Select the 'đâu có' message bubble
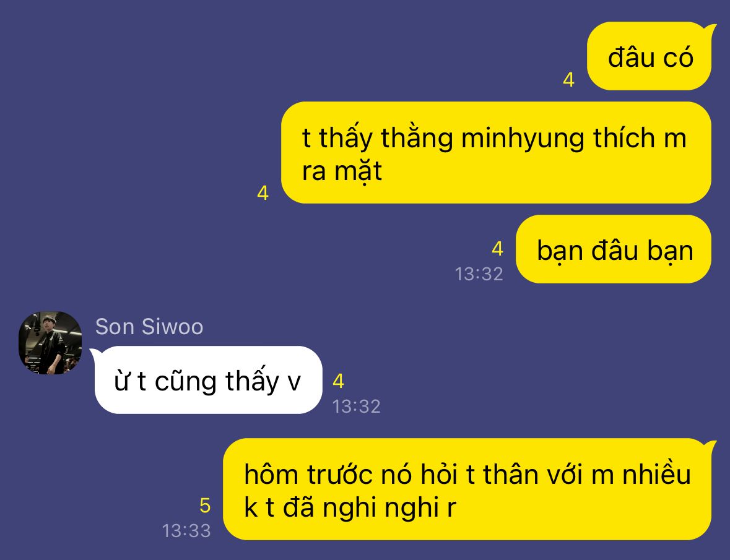 pyautogui.click(x=650, y=57)
